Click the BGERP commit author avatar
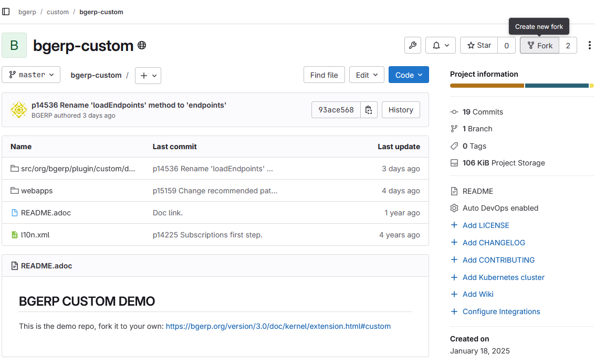The image size is (595, 364). (x=19, y=110)
